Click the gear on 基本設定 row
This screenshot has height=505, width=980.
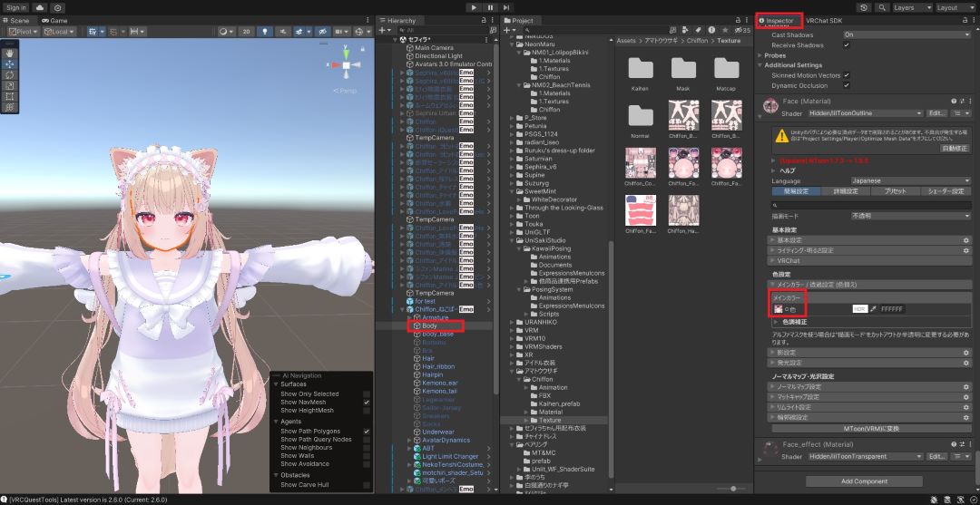point(965,240)
